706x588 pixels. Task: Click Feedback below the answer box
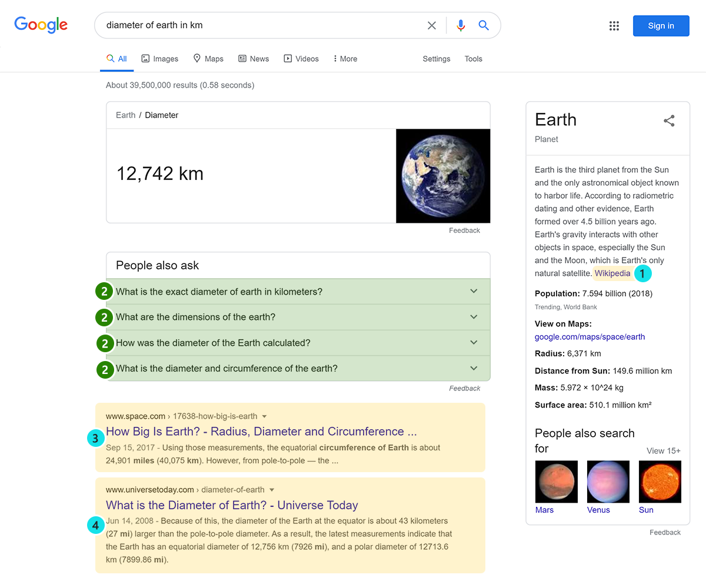coord(465,230)
